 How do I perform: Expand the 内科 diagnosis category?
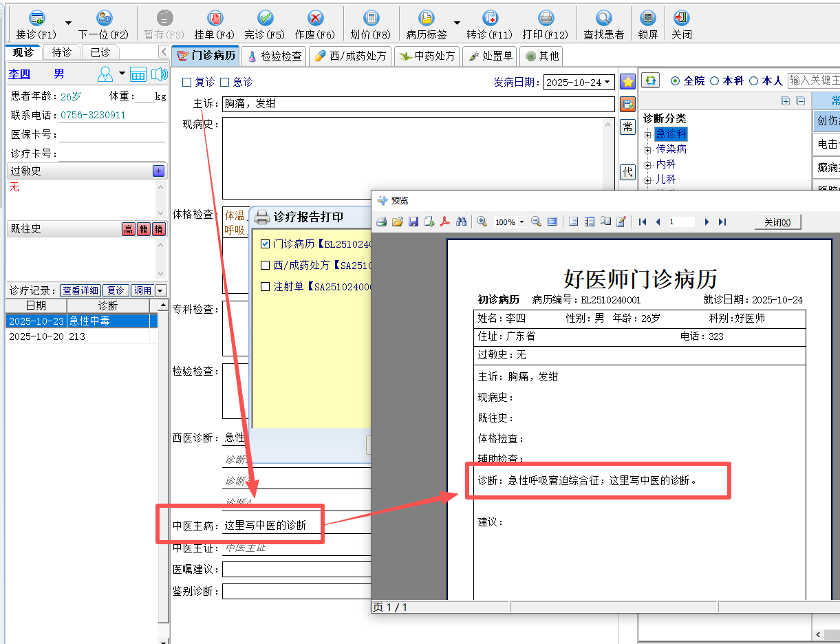(x=647, y=165)
